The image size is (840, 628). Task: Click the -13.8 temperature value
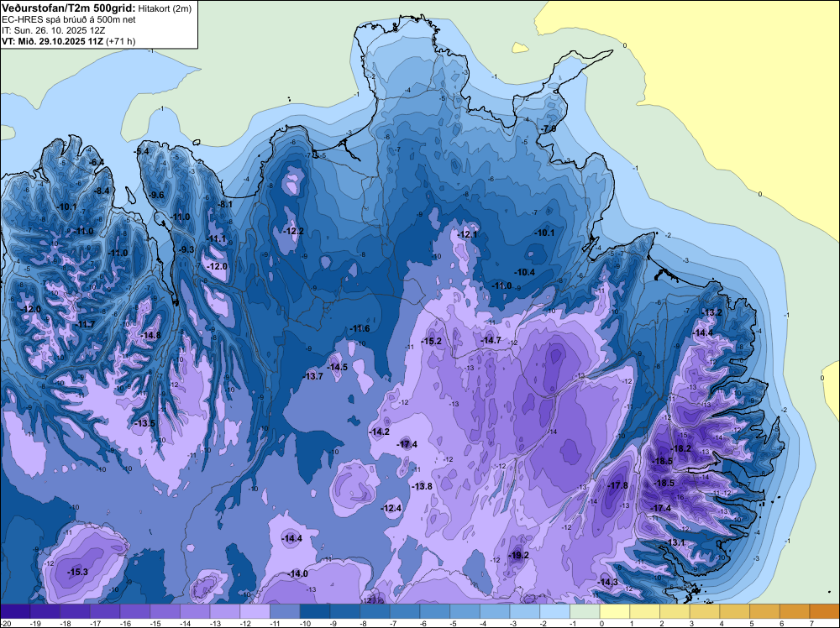(x=423, y=487)
